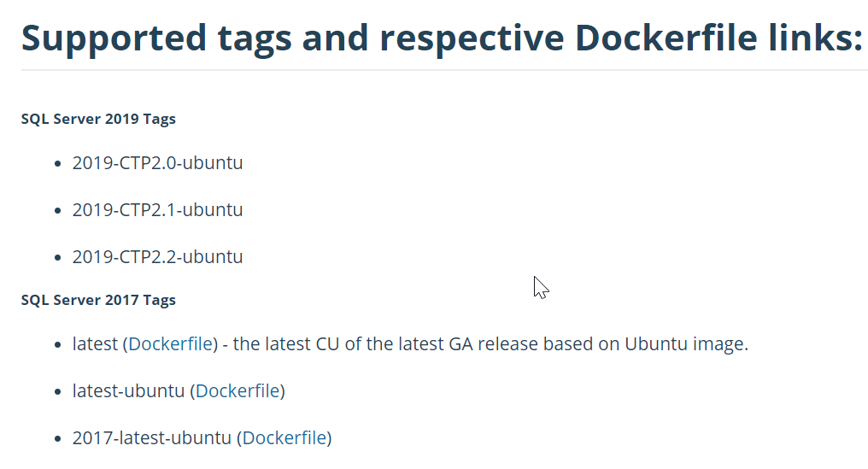The height and width of the screenshot is (469, 868).
Task: Click the "SQL Server 2019 Tags" label
Action: [98, 119]
